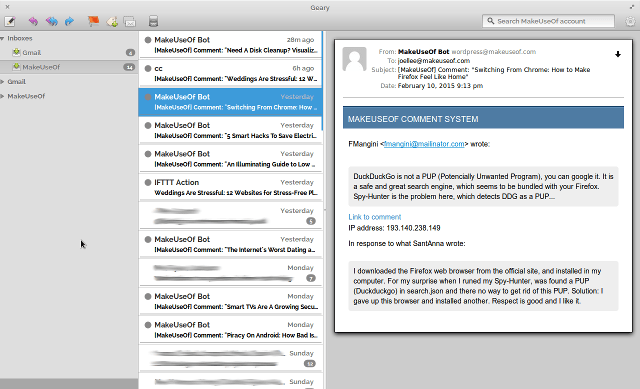This screenshot has height=389, width=640.
Task: Compose a new message with pencil icon
Action: point(10,21)
